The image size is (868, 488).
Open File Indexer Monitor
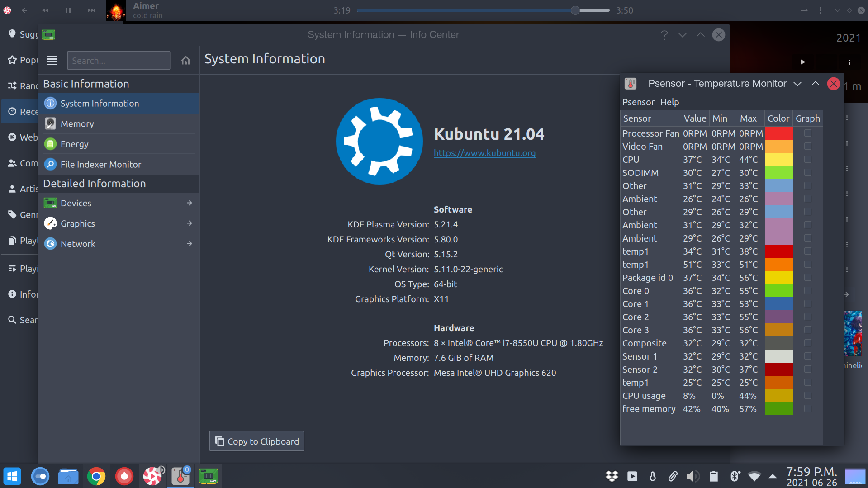click(119, 165)
